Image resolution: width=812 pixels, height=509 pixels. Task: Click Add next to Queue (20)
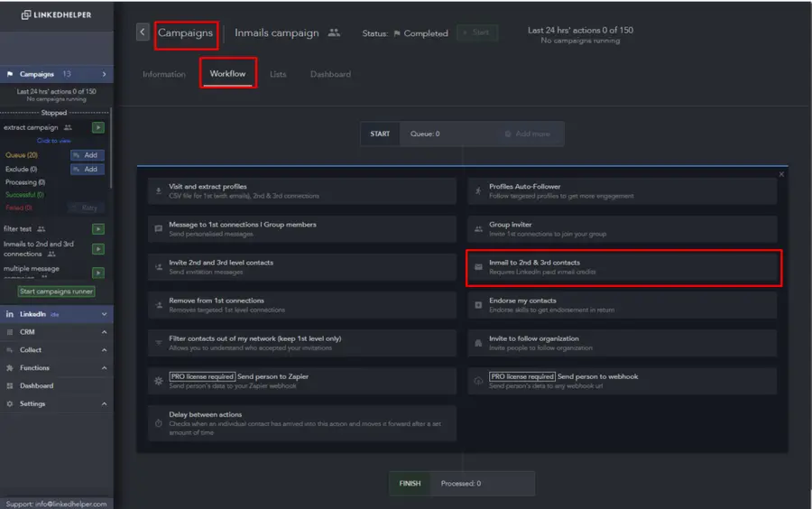[x=87, y=155]
